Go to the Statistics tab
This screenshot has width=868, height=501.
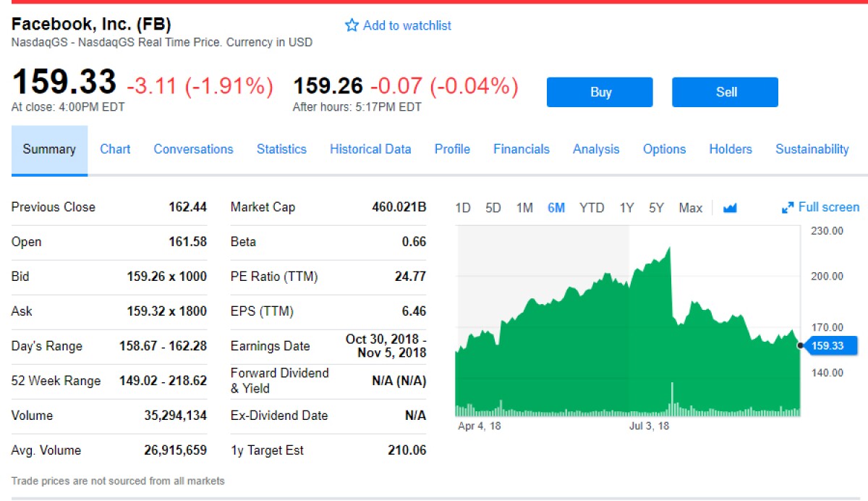(281, 149)
